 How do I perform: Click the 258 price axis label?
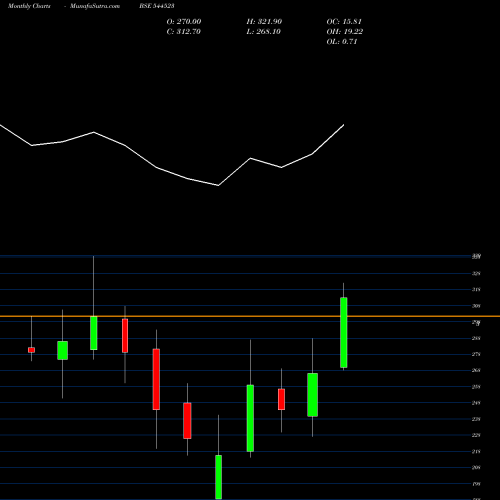tap(476, 387)
